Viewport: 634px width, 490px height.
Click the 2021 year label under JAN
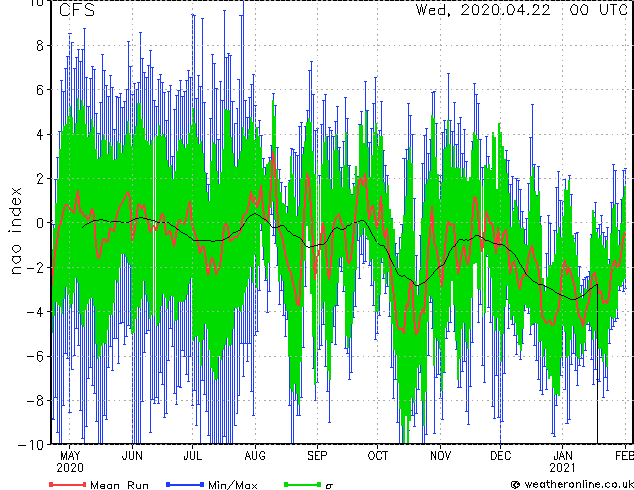[x=562, y=468]
